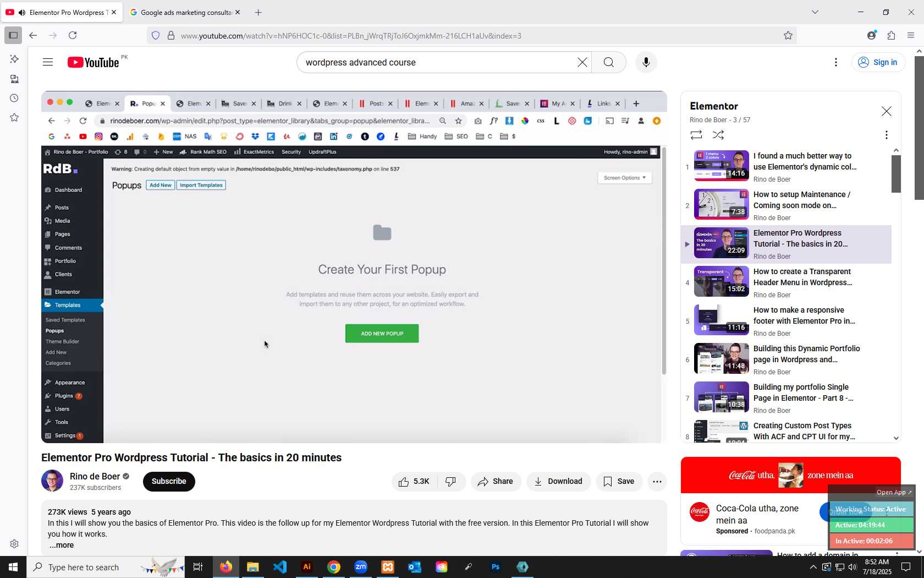Screen dimensions: 924x578
Task: Run search with magnifier button
Action: point(609,62)
